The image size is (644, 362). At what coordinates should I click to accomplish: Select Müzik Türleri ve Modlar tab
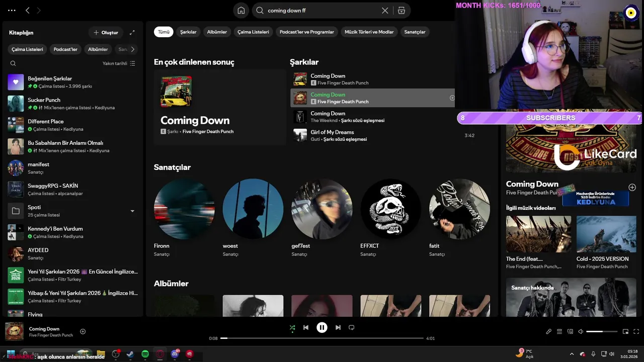click(x=369, y=32)
